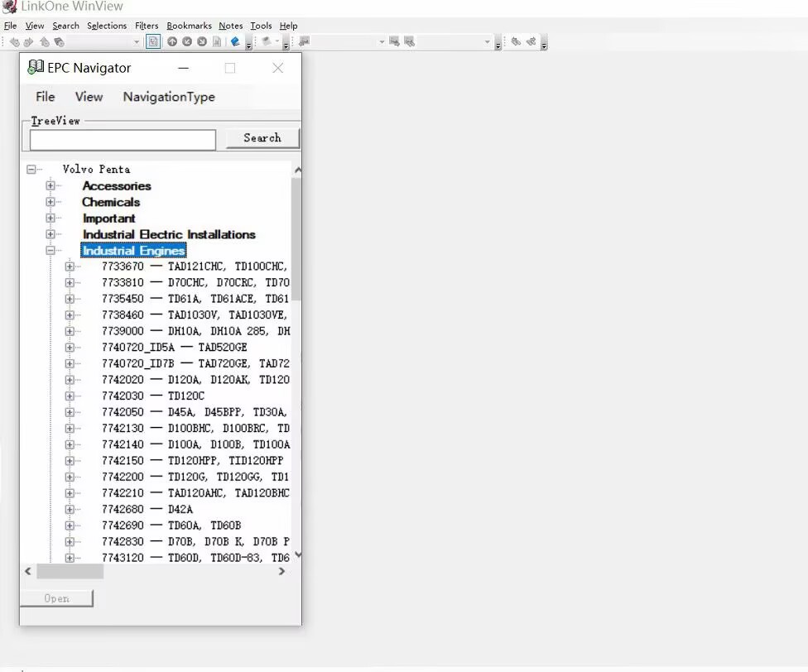Click the highlighted page-tree icon in the toolbar
The width and height of the screenshot is (808, 672).
point(153,41)
